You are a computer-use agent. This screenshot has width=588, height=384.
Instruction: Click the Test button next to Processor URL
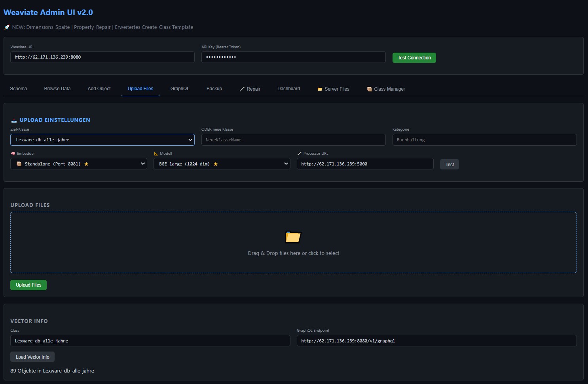click(450, 165)
